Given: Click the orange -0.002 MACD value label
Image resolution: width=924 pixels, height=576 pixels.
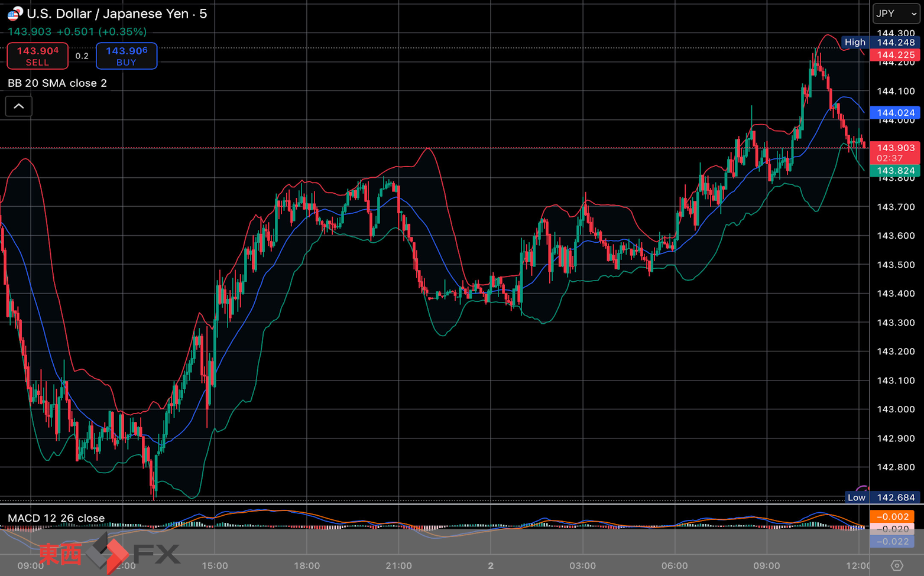Looking at the screenshot, I should point(892,516).
